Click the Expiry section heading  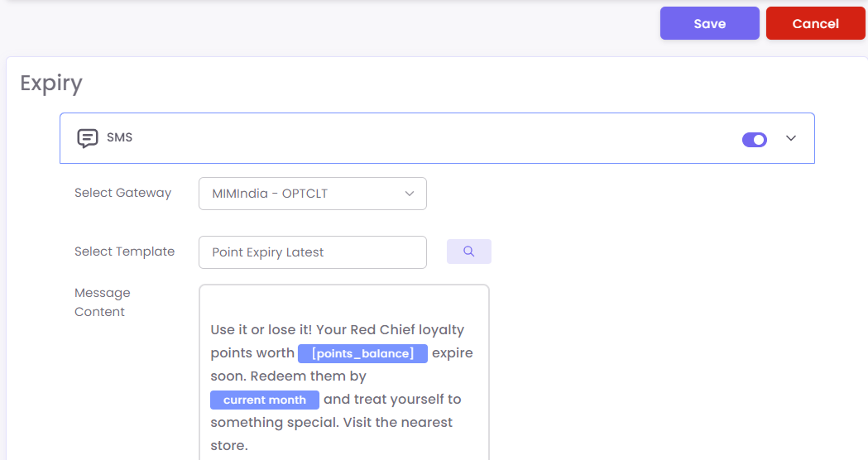coord(51,84)
